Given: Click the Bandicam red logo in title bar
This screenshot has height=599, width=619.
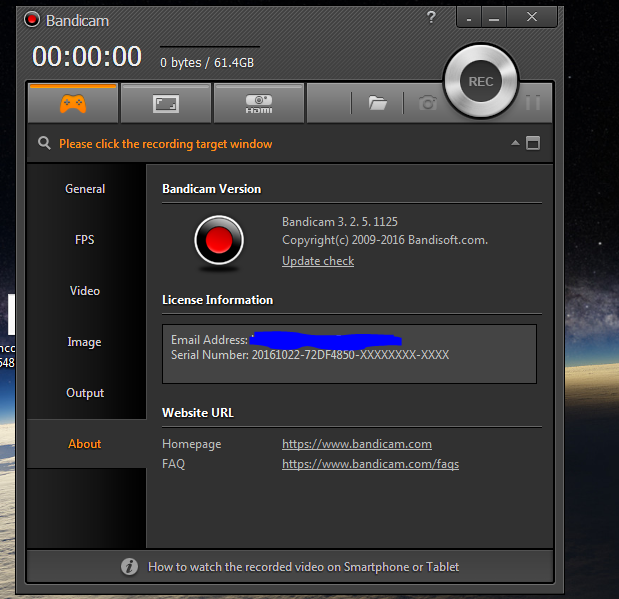Looking at the screenshot, I should pyautogui.click(x=32, y=19).
